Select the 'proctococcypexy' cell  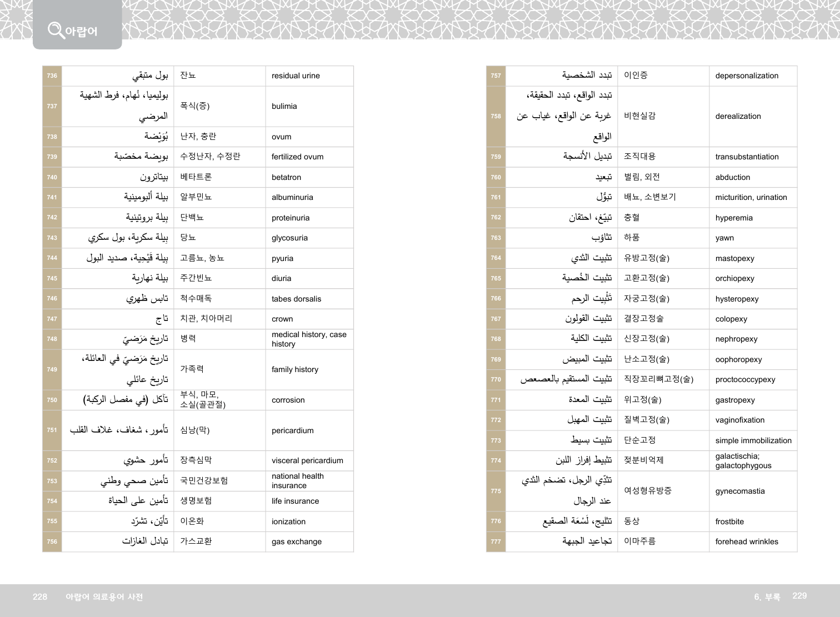point(745,380)
